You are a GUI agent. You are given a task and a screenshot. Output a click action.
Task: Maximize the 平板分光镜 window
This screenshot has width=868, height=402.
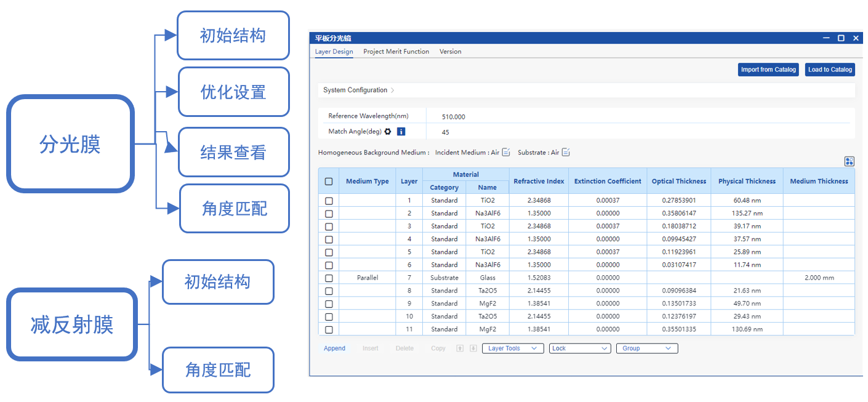coord(841,38)
